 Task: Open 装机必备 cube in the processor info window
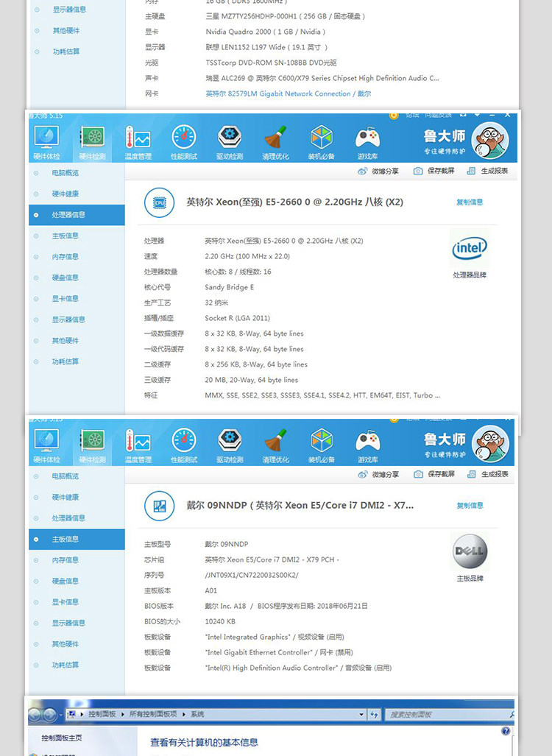(x=321, y=142)
